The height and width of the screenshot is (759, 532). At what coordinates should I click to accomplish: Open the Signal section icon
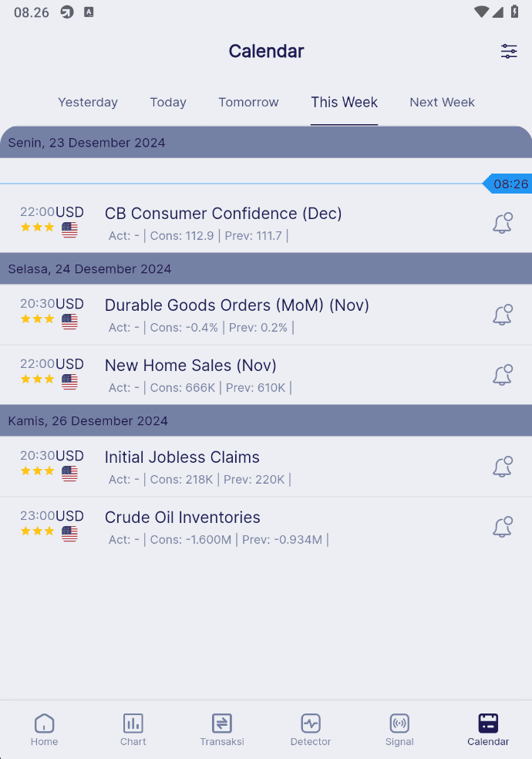[x=399, y=730]
